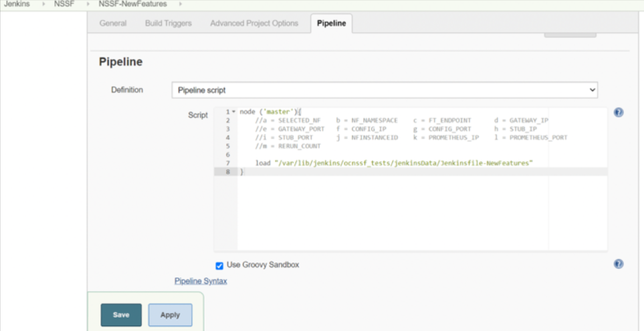This screenshot has width=644, height=331.
Task: Click the GATEWAY_PORT comment text
Action: click(x=301, y=129)
